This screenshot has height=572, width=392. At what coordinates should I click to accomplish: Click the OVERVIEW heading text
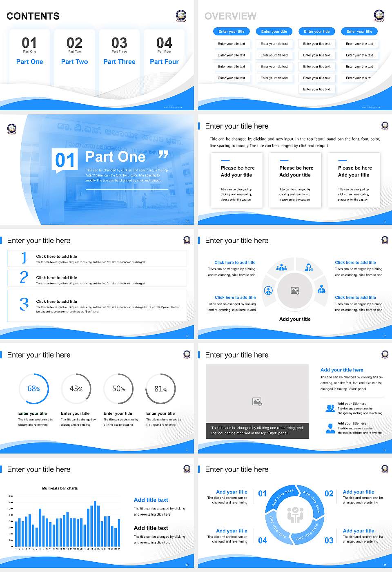pos(231,16)
